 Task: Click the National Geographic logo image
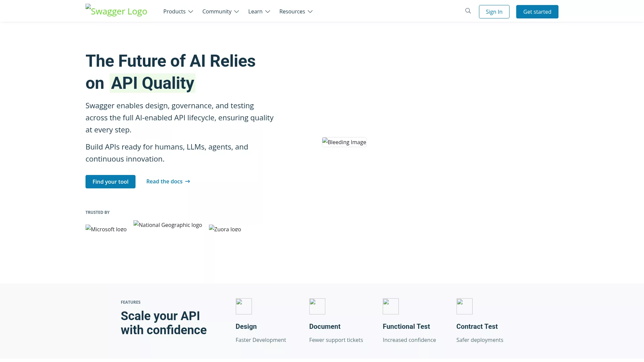point(168,225)
